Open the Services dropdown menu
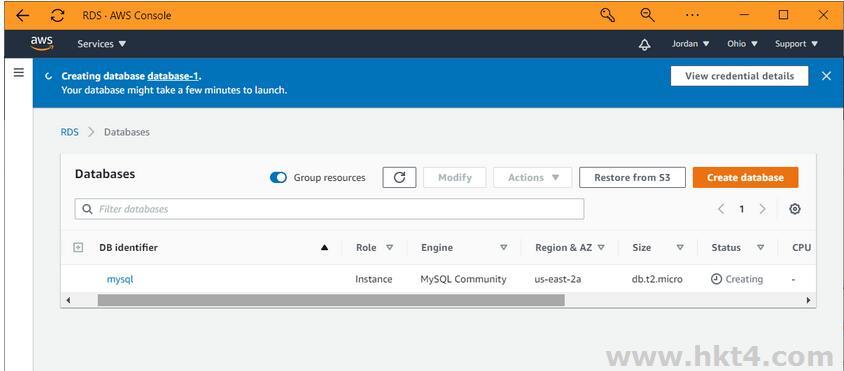 pyautogui.click(x=101, y=44)
